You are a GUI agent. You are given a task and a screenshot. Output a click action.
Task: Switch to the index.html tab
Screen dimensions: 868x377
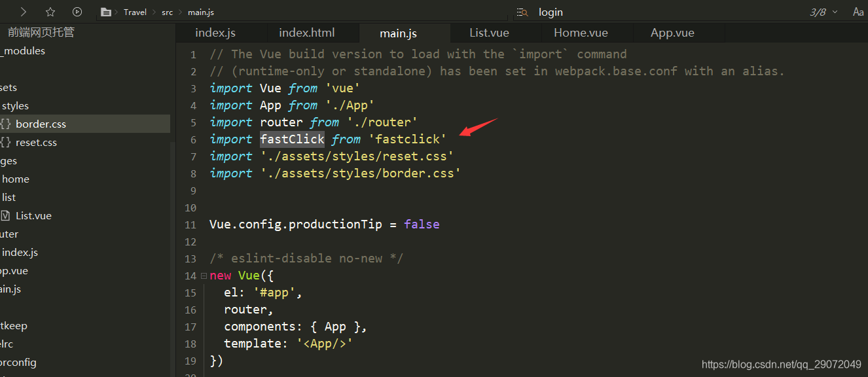(x=307, y=33)
